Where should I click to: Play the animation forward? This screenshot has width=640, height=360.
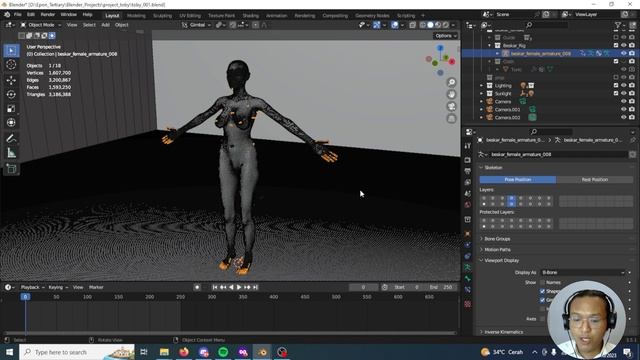pos(239,287)
